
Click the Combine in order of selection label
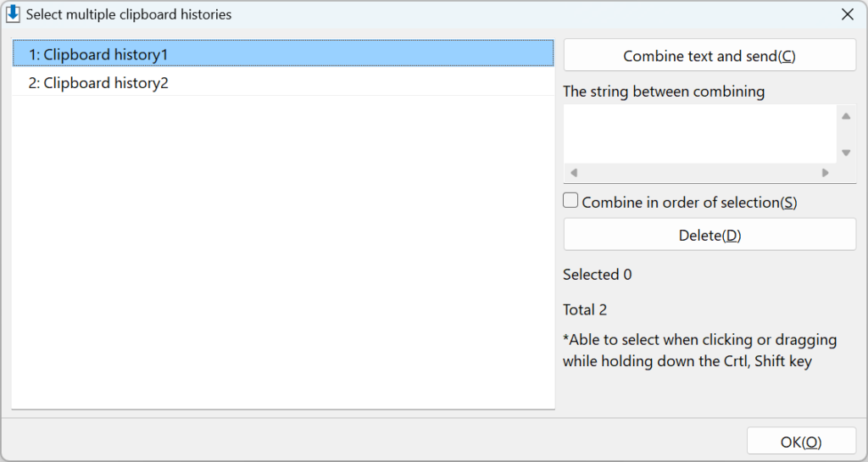pos(689,203)
